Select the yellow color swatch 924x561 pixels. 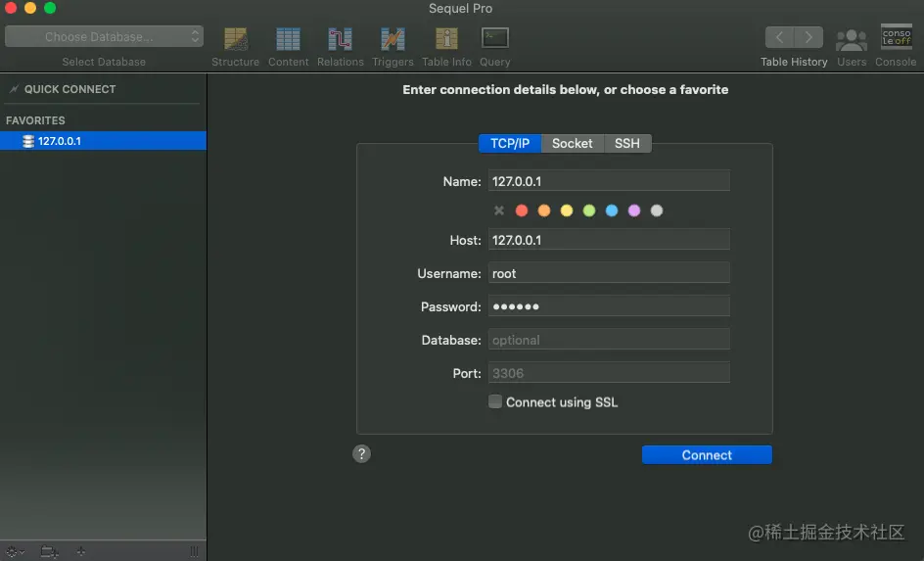[567, 210]
